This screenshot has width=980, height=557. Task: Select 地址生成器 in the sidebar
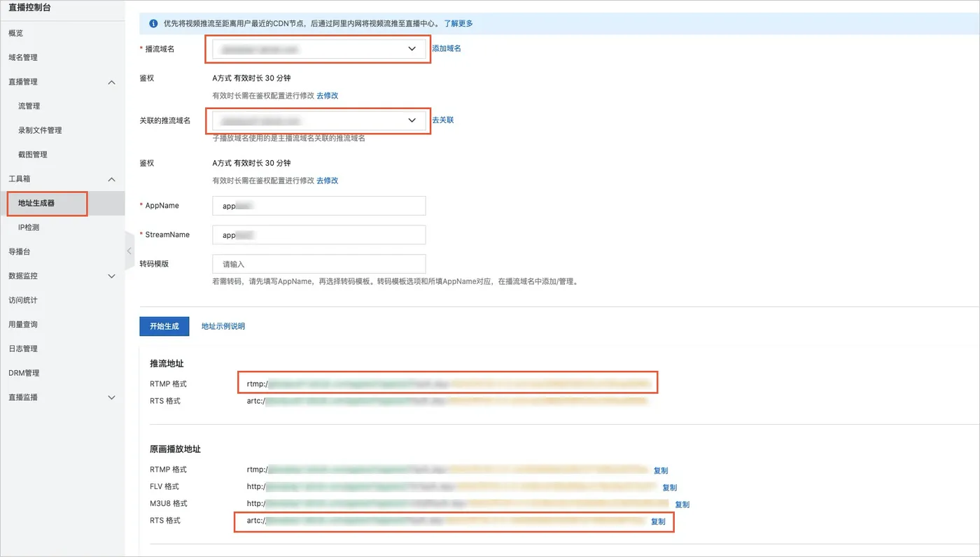(x=36, y=203)
